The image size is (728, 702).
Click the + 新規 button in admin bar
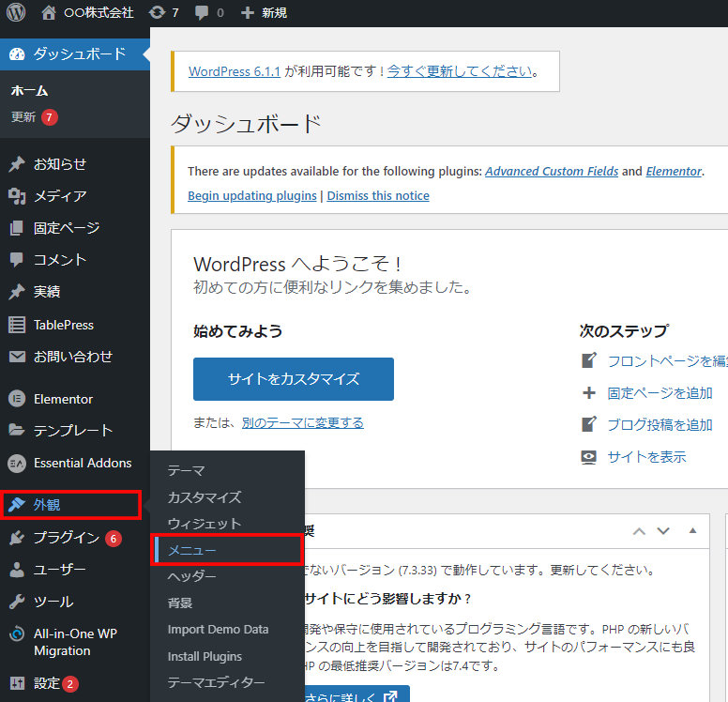click(264, 13)
